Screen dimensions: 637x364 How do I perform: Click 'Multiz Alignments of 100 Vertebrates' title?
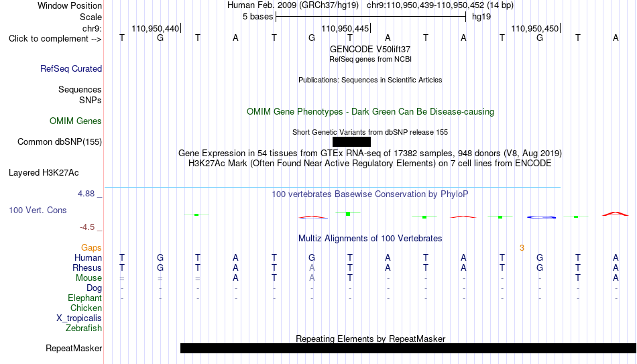tap(370, 239)
